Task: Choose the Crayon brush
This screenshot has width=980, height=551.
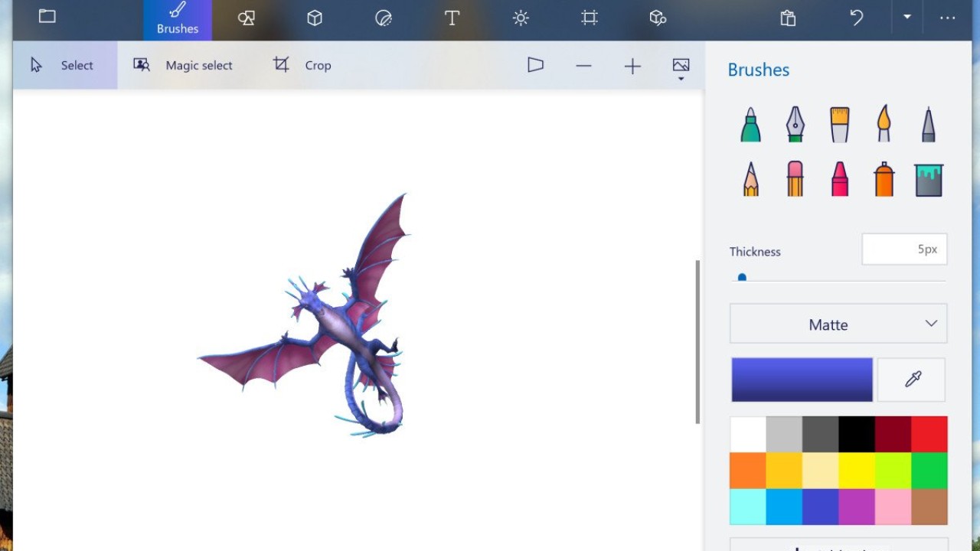Action: coord(840,179)
